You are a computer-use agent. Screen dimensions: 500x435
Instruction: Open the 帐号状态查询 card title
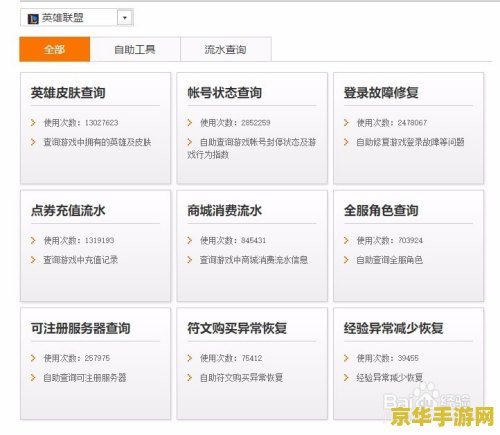click(x=225, y=93)
